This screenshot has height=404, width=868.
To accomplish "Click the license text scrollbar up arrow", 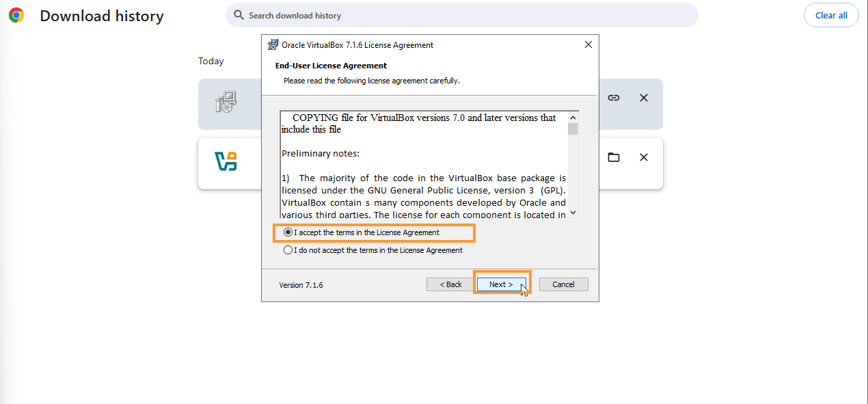I will [573, 117].
